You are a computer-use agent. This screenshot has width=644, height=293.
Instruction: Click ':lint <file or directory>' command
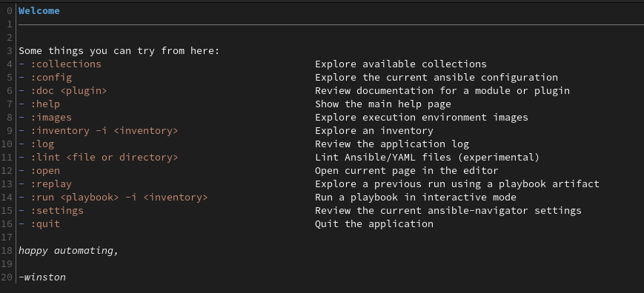[x=104, y=158]
